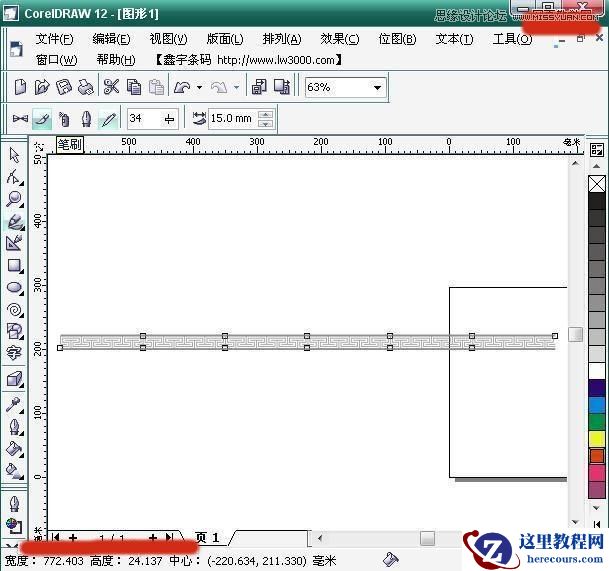Screen dimensions: 609x571
Task: Switch to Pressure pen mode
Action: tap(108, 118)
